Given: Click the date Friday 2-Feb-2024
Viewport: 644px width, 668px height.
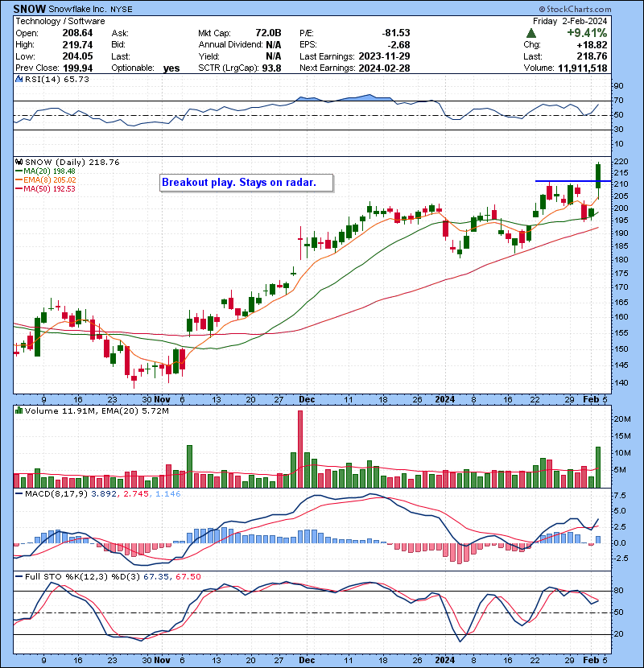Looking at the screenshot, I should (x=570, y=21).
